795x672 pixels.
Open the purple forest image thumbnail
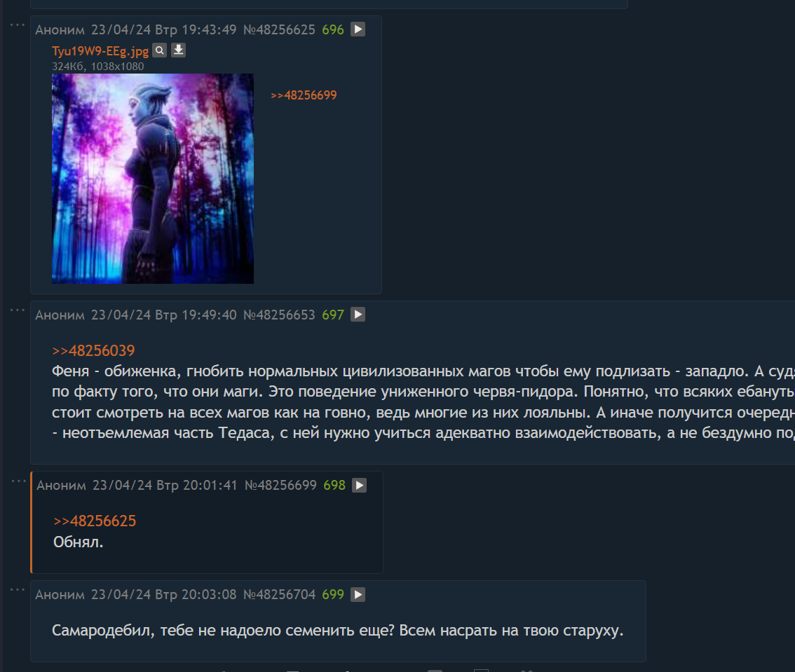tap(153, 179)
